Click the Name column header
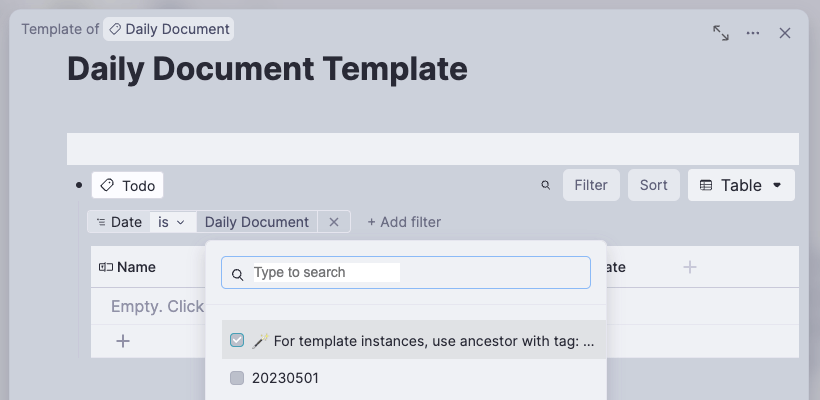The width and height of the screenshot is (820, 400). click(x=137, y=267)
